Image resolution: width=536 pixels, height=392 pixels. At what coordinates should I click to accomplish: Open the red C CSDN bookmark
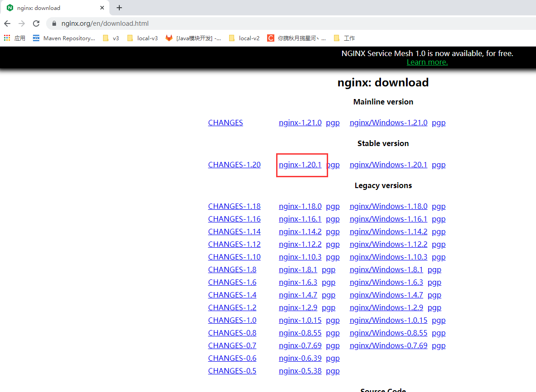tap(296, 38)
